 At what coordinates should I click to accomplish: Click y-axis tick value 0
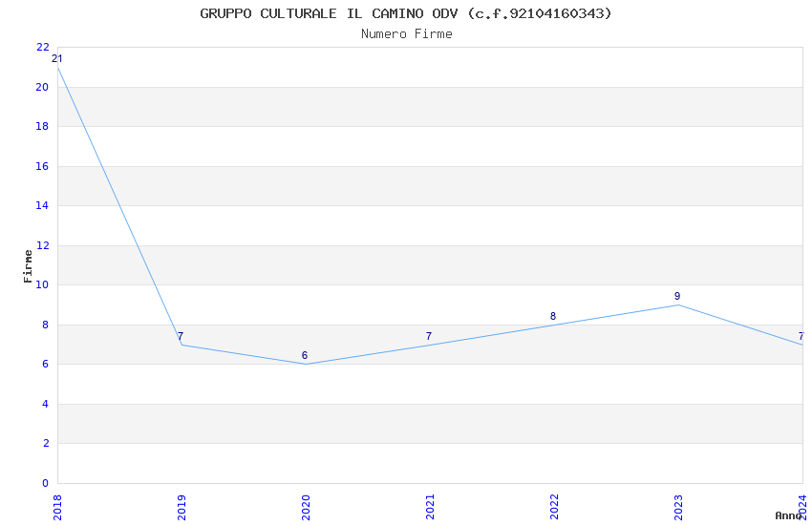pyautogui.click(x=46, y=483)
